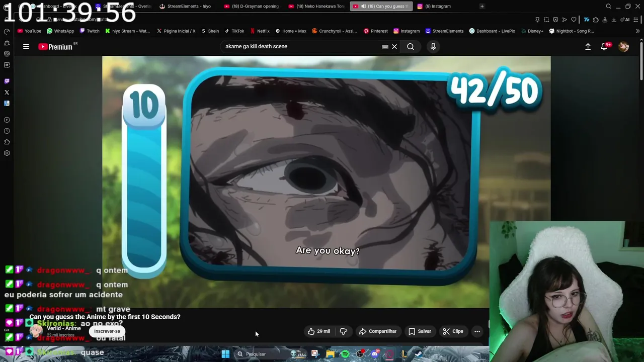644x362 pixels.
Task: Dislike the video
Action: tap(343, 331)
